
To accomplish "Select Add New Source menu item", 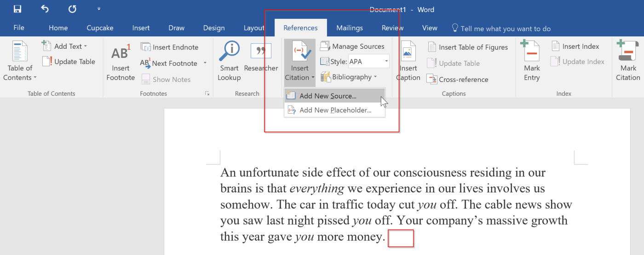I will (328, 96).
